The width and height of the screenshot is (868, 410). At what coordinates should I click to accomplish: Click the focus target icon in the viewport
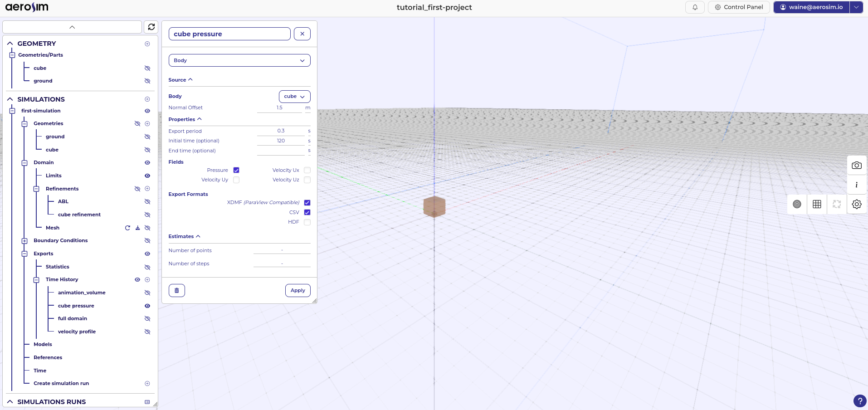(x=797, y=204)
